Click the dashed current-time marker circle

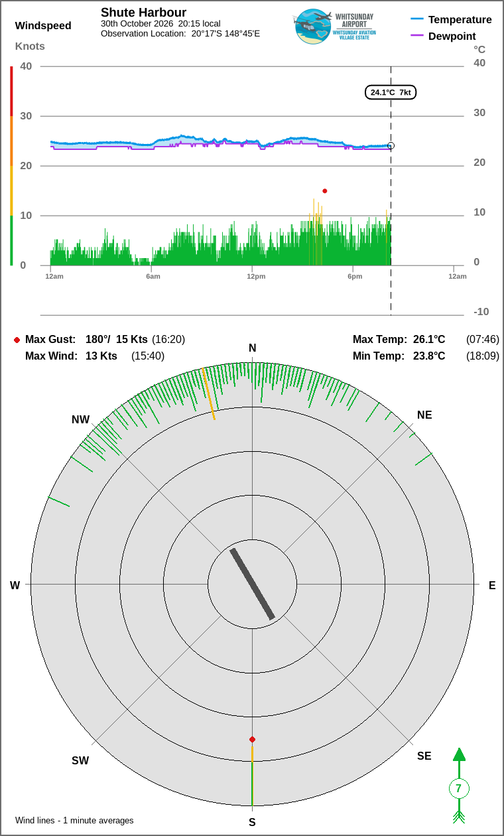(x=391, y=145)
